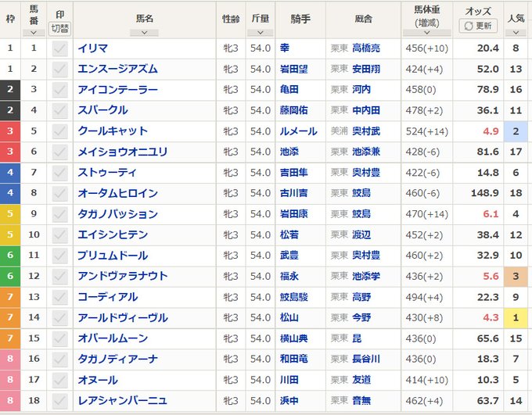Click the blue popularity rank 2 cell

tap(516, 131)
